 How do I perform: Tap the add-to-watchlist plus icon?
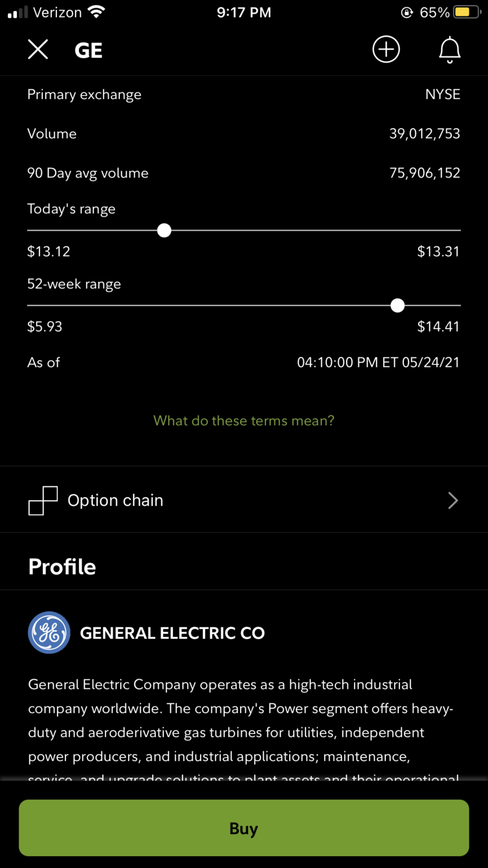click(x=386, y=50)
